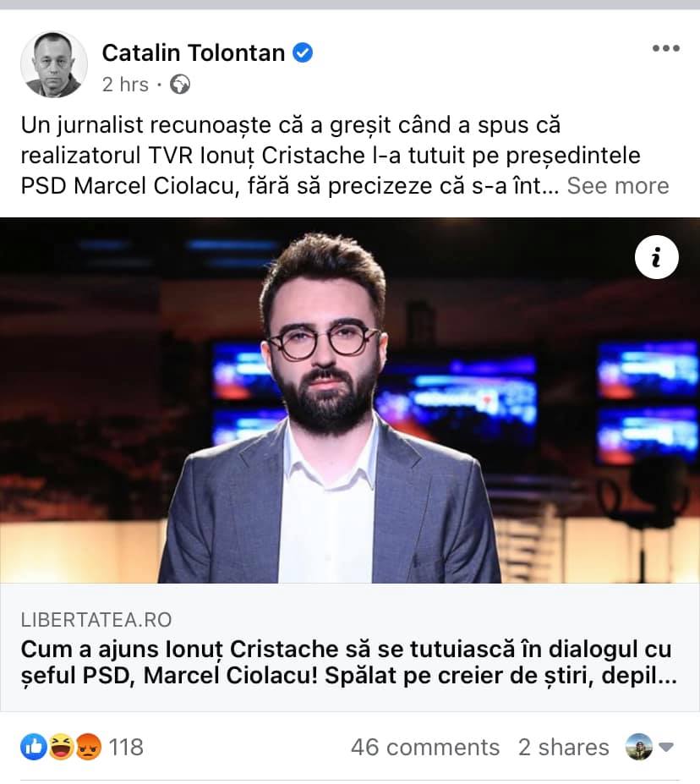Click the Catalin Tolontan author name

pyautogui.click(x=194, y=52)
